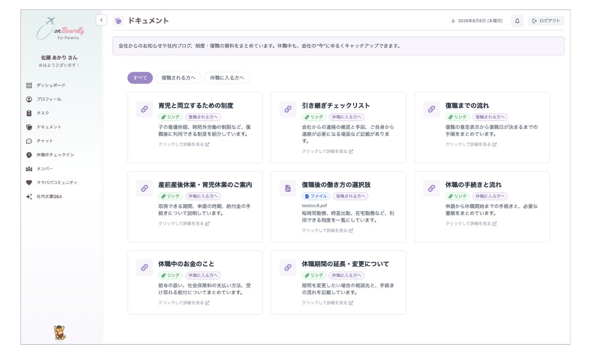This screenshot has height=364, width=591.
Task: Click クリックして詳細を見る on 産前産後休業 card
Action: 184,223
